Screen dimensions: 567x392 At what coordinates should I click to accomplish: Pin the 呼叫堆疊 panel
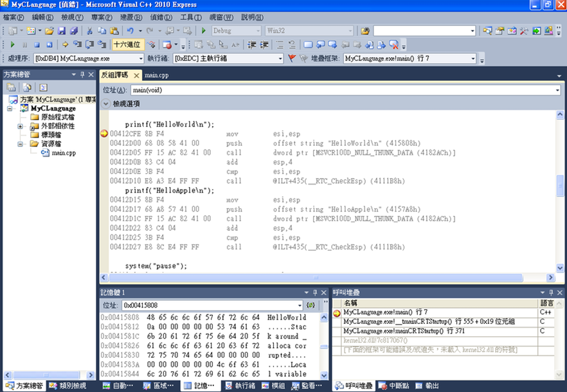pyautogui.click(x=551, y=292)
